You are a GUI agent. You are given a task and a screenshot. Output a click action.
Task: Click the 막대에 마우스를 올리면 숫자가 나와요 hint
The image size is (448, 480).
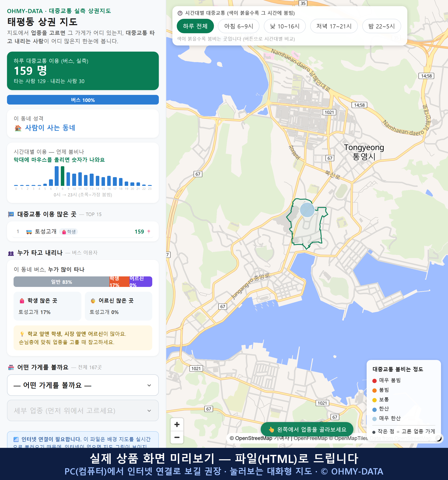click(59, 160)
